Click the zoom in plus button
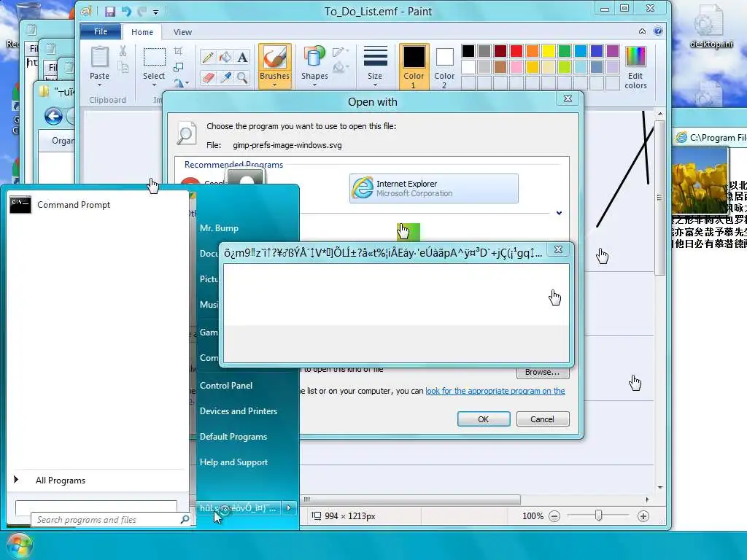The height and width of the screenshot is (560, 747). (x=643, y=516)
